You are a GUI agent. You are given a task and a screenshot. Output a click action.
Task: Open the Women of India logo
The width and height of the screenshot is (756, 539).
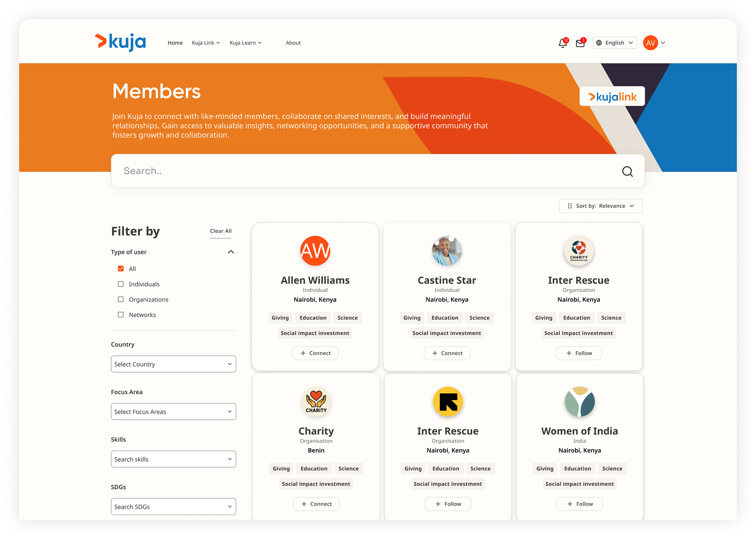click(x=579, y=401)
